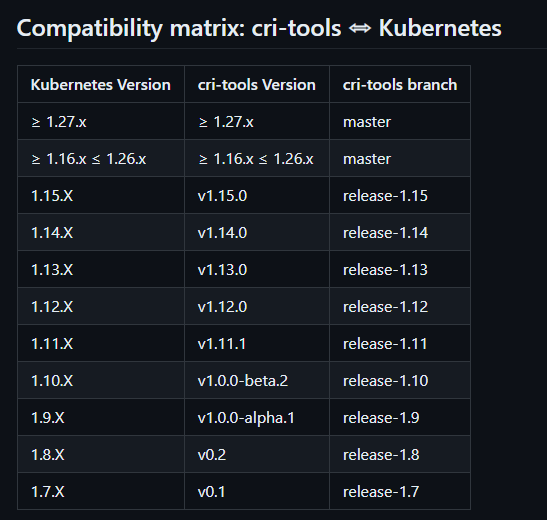
Task: Click the release-1.8 branch cell
Action: (x=400, y=454)
